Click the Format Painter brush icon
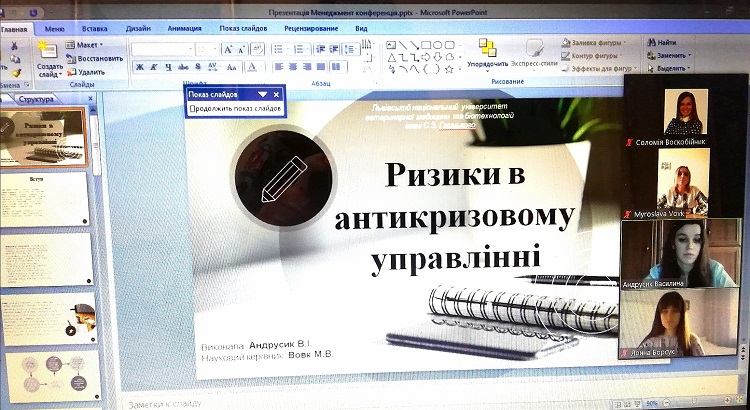The image size is (750, 410). 16,72
